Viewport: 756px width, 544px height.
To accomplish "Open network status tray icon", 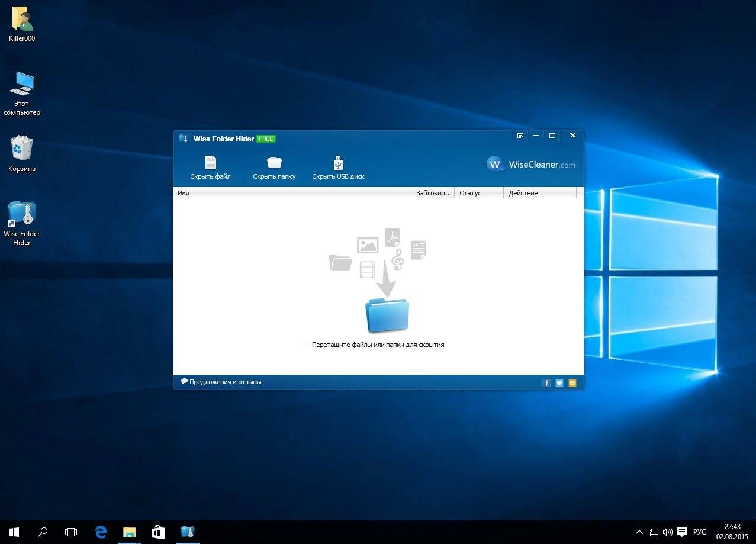I will click(654, 532).
